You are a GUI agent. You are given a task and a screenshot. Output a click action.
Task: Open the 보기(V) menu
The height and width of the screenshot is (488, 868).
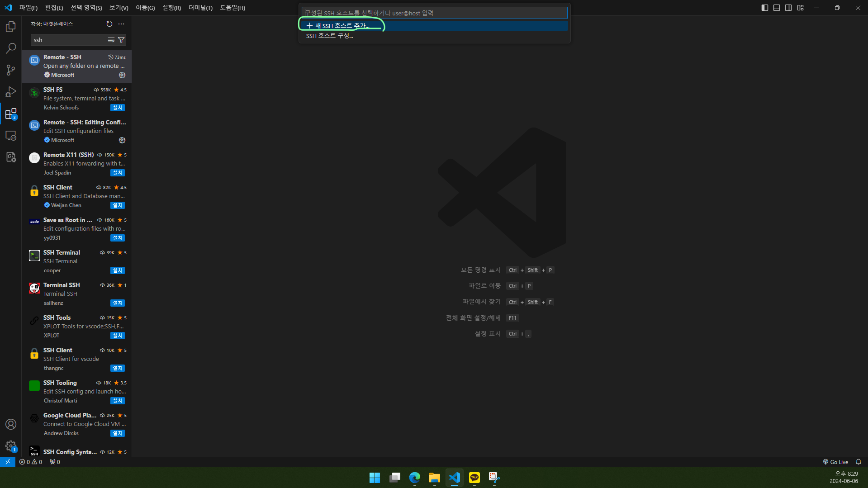tap(119, 8)
